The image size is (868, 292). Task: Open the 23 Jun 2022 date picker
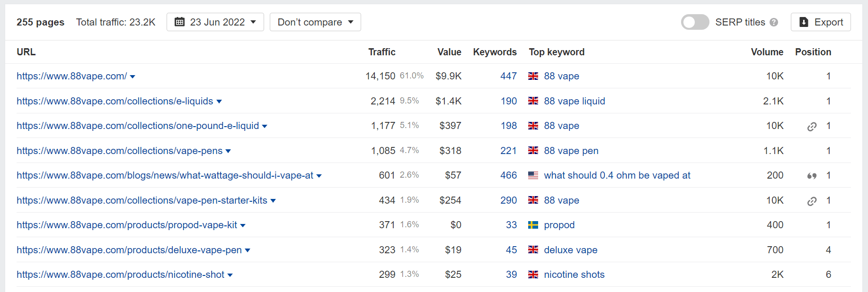pos(215,22)
